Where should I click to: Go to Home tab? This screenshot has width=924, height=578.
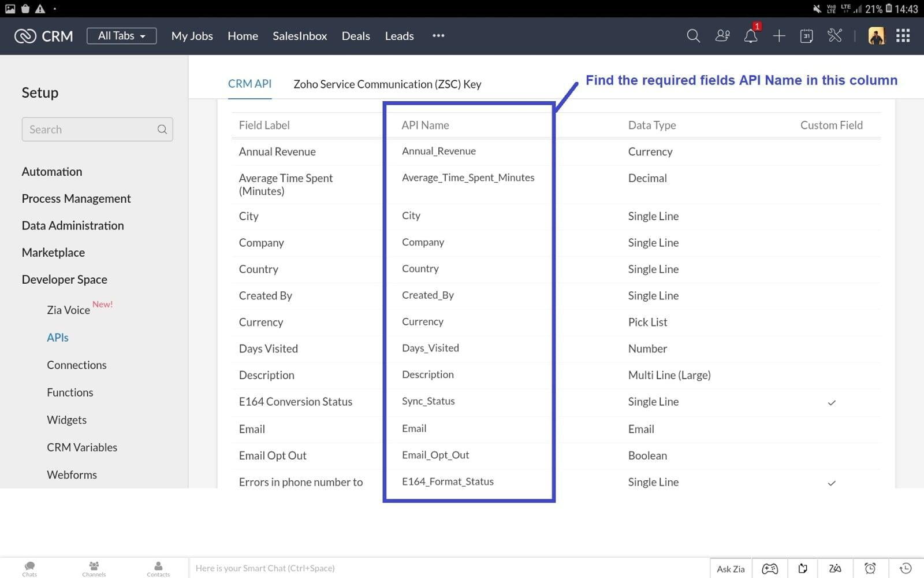click(243, 36)
